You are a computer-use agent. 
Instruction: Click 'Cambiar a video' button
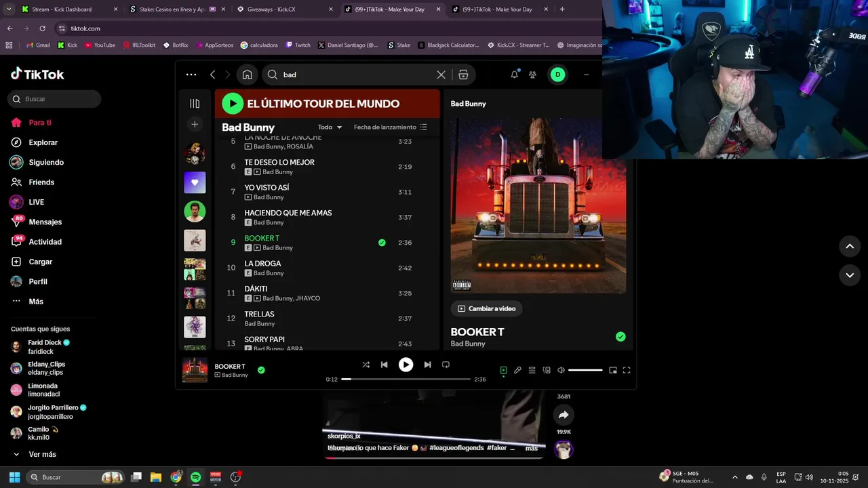[x=486, y=308]
